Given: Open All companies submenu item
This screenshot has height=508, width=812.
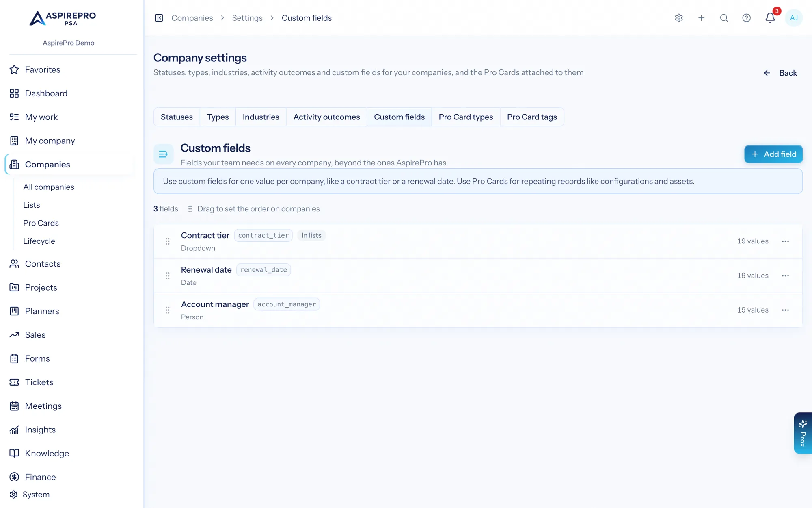Looking at the screenshot, I should click(49, 187).
